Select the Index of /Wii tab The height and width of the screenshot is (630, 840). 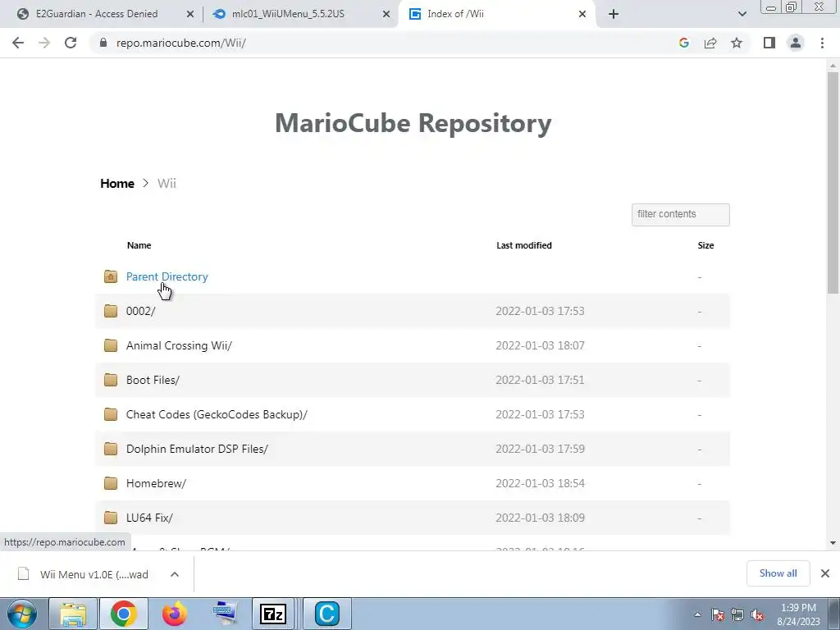455,14
